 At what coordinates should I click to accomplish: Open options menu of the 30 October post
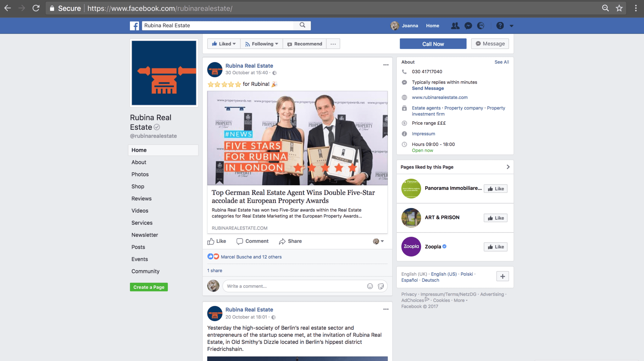point(386,65)
